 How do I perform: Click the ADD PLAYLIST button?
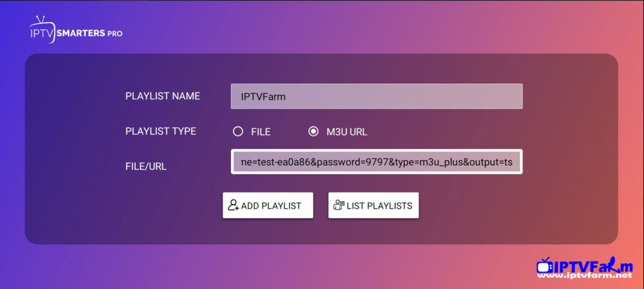(268, 205)
